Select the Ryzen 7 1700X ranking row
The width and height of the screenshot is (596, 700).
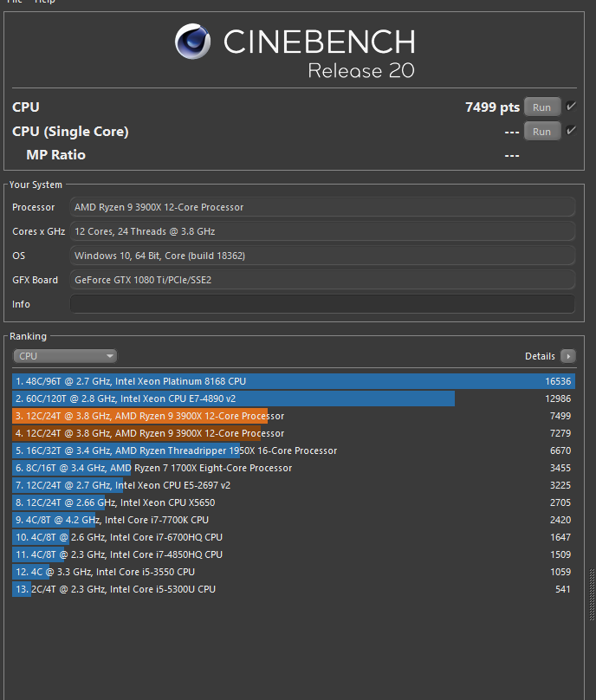point(294,468)
